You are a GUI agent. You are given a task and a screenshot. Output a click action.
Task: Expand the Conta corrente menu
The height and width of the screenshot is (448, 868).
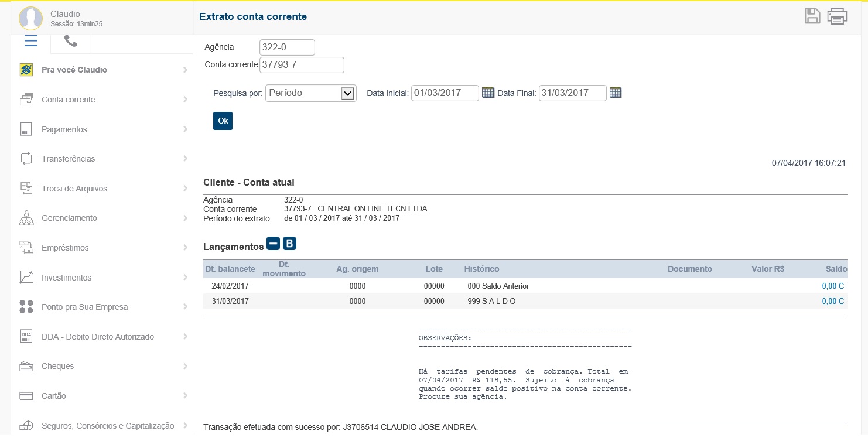point(69,100)
